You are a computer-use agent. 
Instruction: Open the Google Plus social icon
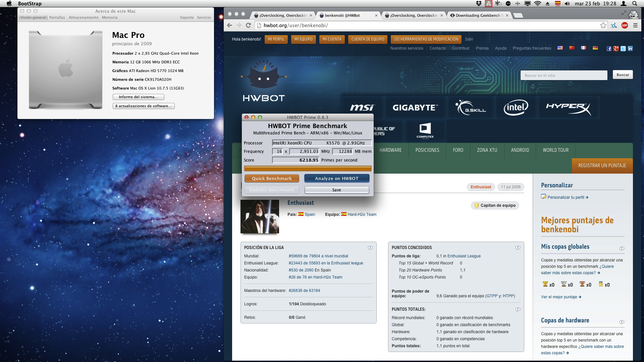point(616,49)
